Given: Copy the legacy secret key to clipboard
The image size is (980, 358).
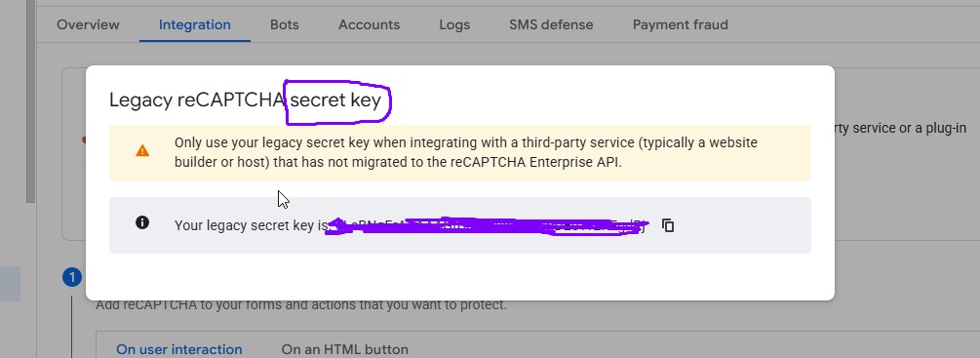Looking at the screenshot, I should coord(668,225).
